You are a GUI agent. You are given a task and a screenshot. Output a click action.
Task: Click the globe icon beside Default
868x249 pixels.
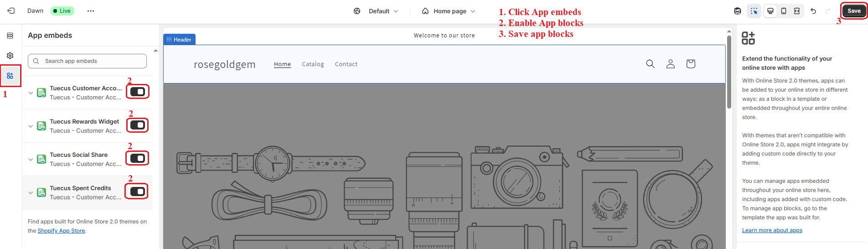click(x=357, y=11)
